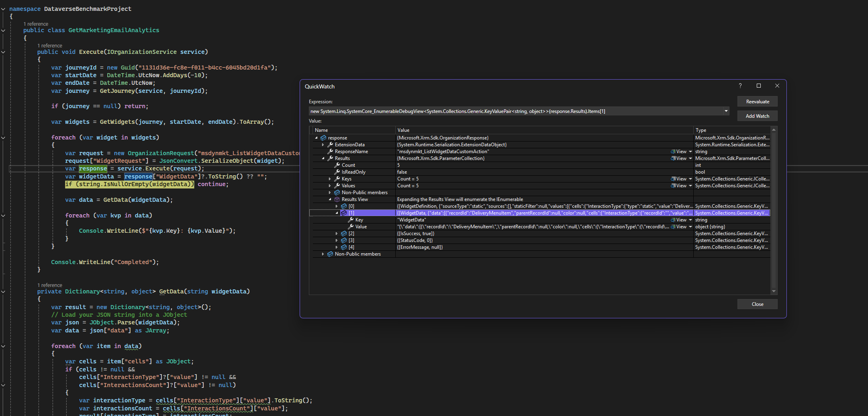
Task: Click the Add Watch button
Action: [x=758, y=116]
